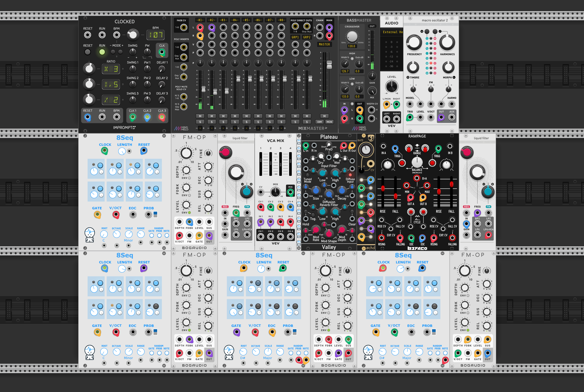Screen dimensions: 584x392
Task: Click the GRP1 label on MixMaster
Action: click(x=295, y=37)
